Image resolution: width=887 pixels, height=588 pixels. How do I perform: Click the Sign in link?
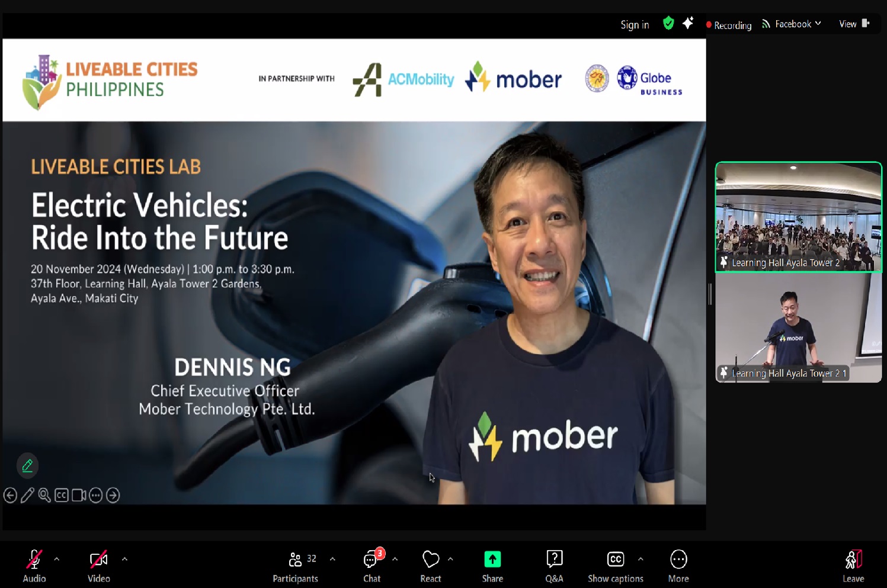tap(635, 24)
